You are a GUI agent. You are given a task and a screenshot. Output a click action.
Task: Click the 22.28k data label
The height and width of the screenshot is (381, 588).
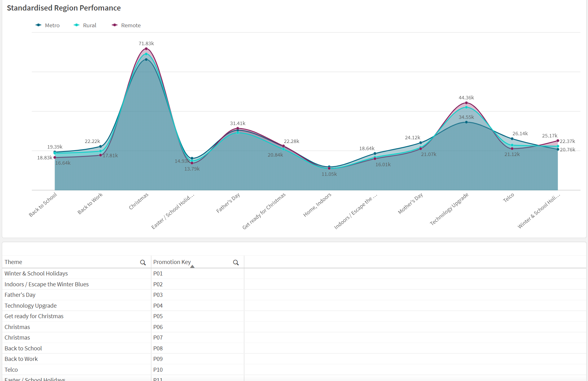click(292, 141)
